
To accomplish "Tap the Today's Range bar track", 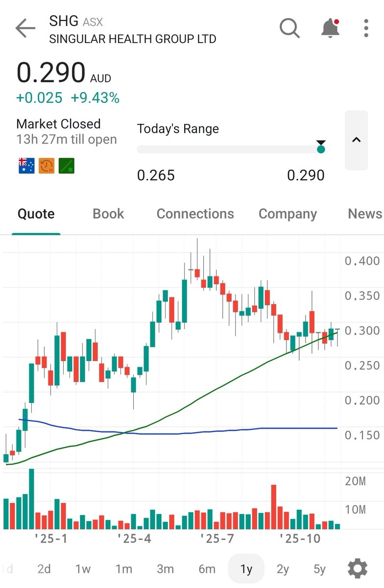I will pyautogui.click(x=231, y=149).
